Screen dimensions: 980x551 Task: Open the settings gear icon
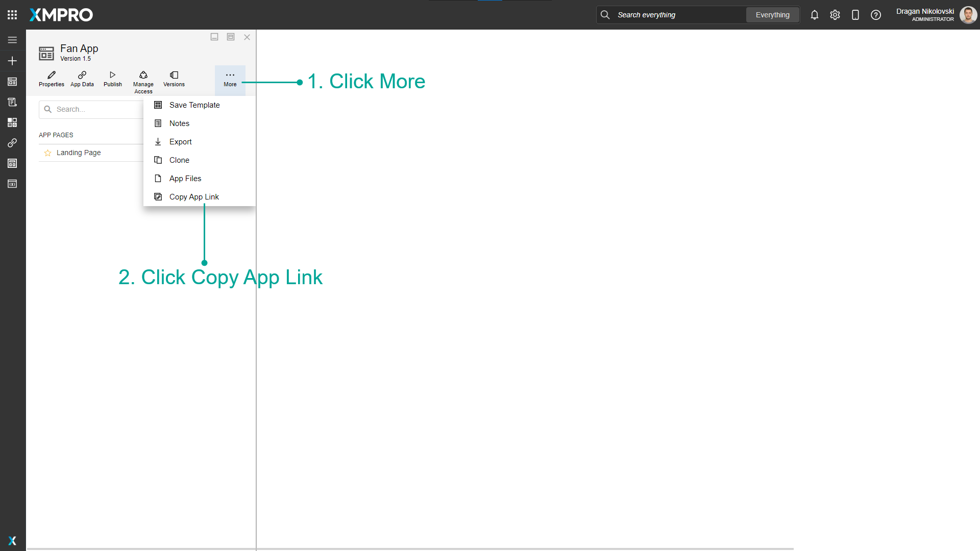pyautogui.click(x=835, y=15)
